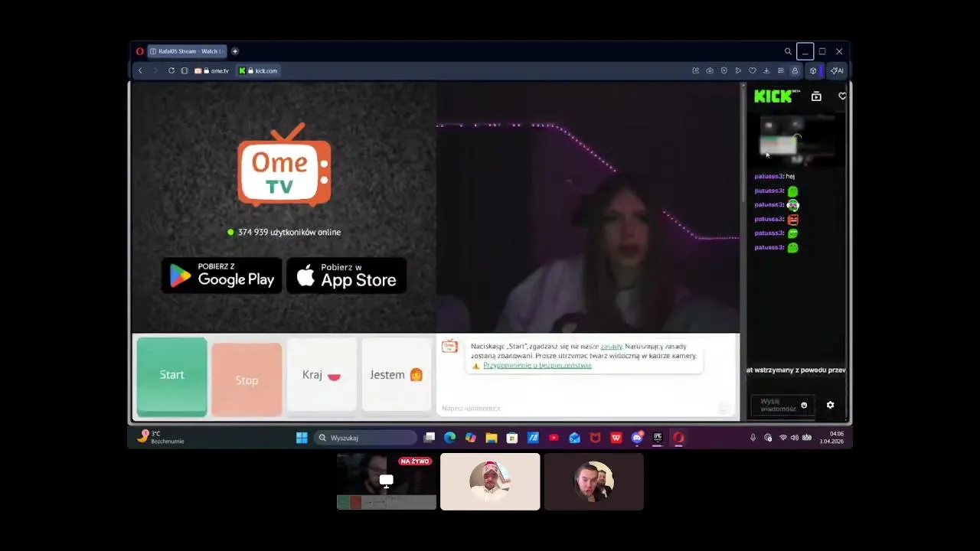
Task: Select the Rafal05 Stream tab
Action: (185, 51)
